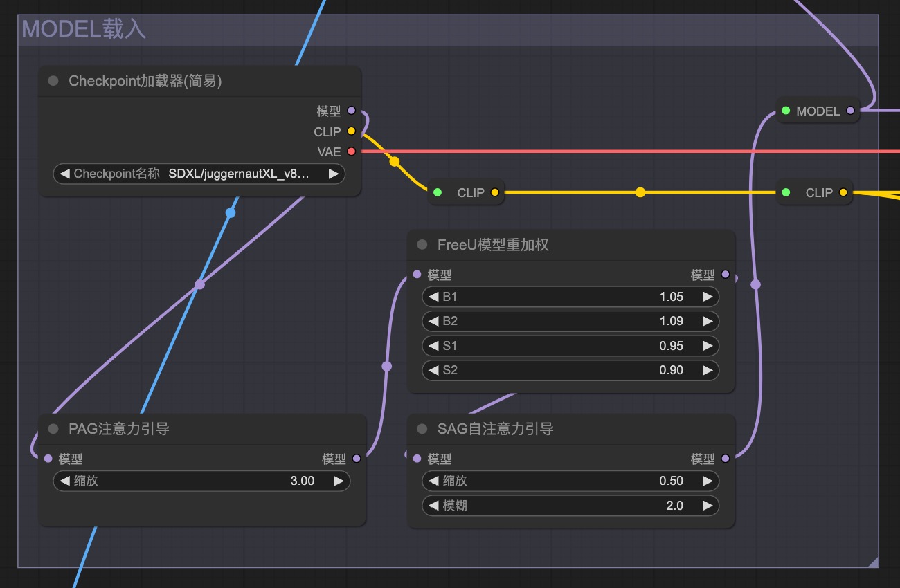
Task: Click the B1 value field showing 1.05
Action: (x=570, y=297)
